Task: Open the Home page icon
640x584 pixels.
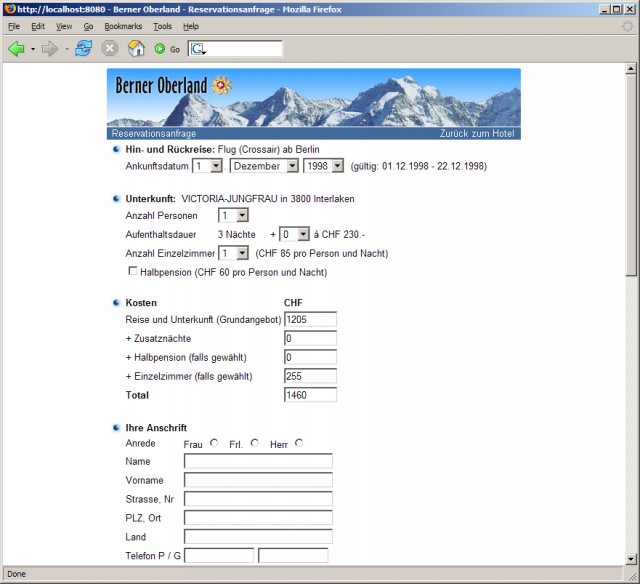Action: click(136, 49)
